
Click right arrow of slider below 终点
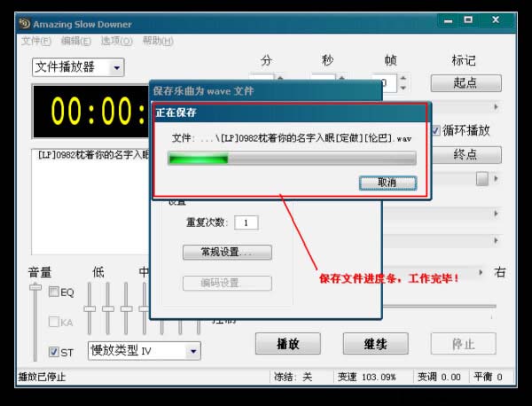click(496, 178)
